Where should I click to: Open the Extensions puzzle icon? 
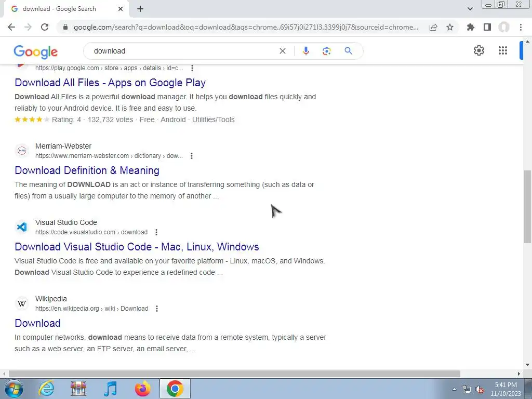point(471,27)
